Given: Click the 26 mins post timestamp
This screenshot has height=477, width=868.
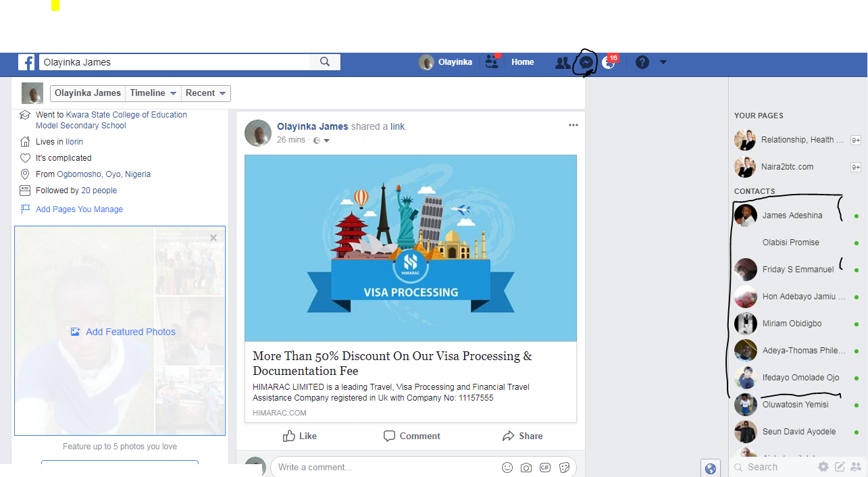Looking at the screenshot, I should [x=291, y=140].
